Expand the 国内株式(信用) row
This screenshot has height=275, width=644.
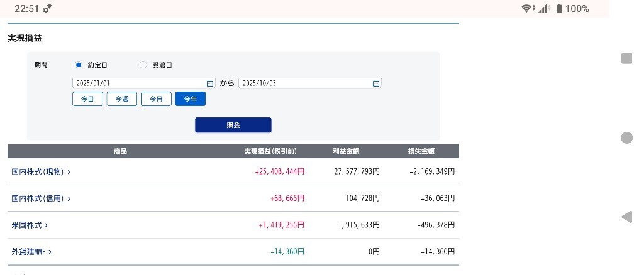pos(42,198)
